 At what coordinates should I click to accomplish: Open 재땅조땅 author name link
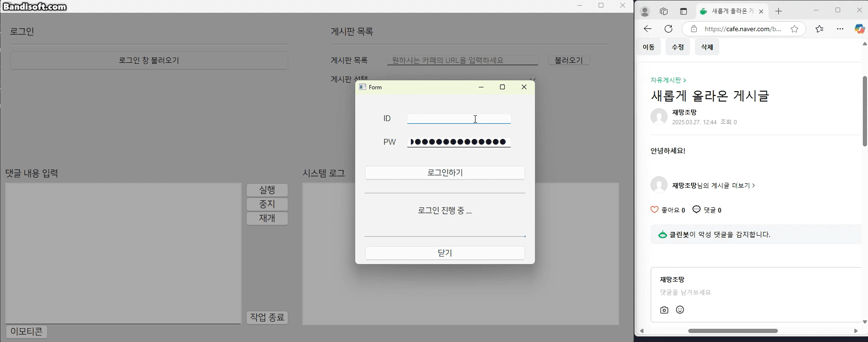(684, 112)
